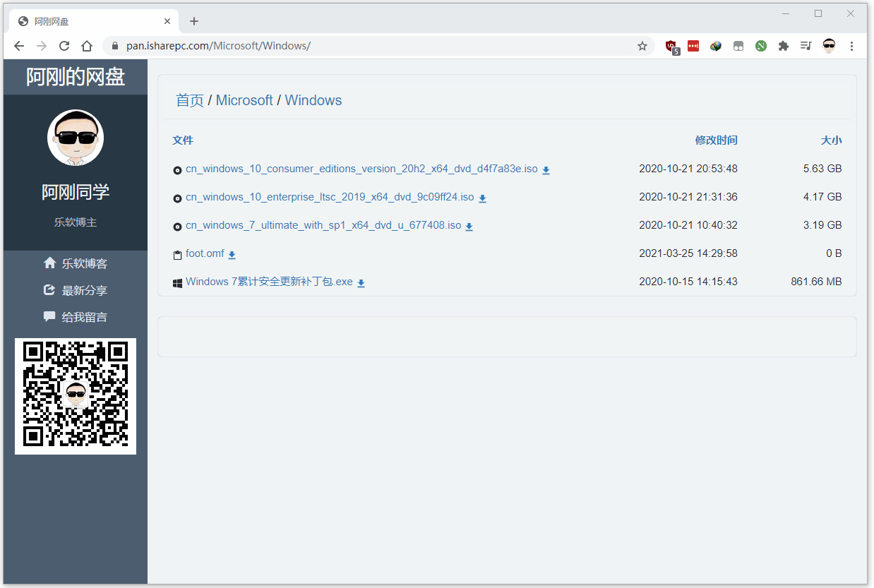Reload the page with refresh icon
The width and height of the screenshot is (874, 588).
[x=64, y=46]
